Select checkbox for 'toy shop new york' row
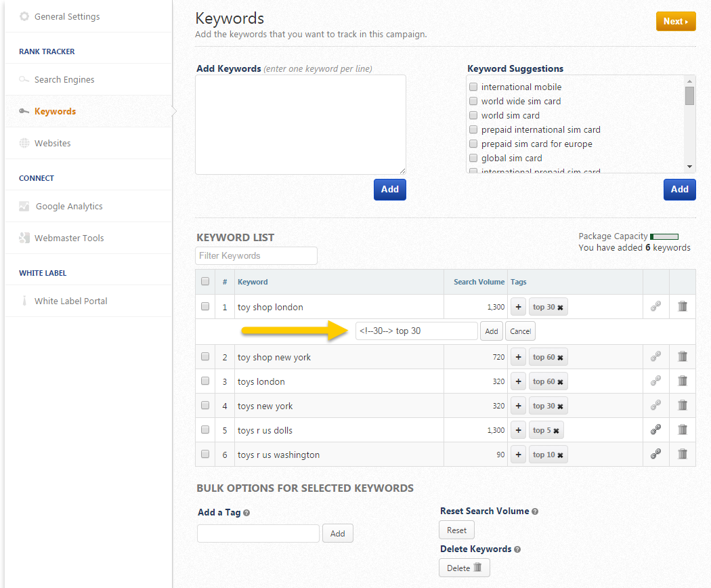The height and width of the screenshot is (588, 711). tap(205, 357)
